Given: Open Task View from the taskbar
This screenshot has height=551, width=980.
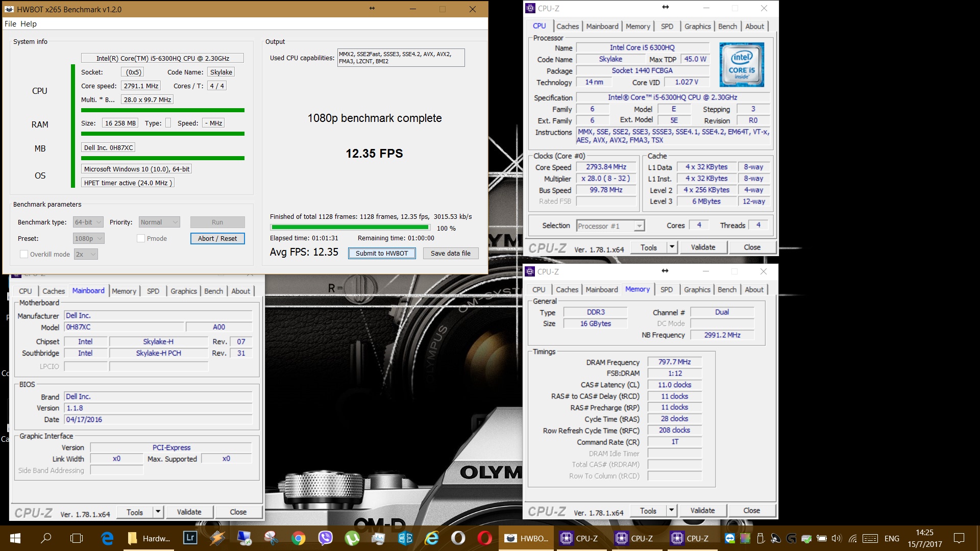Looking at the screenshot, I should point(77,538).
